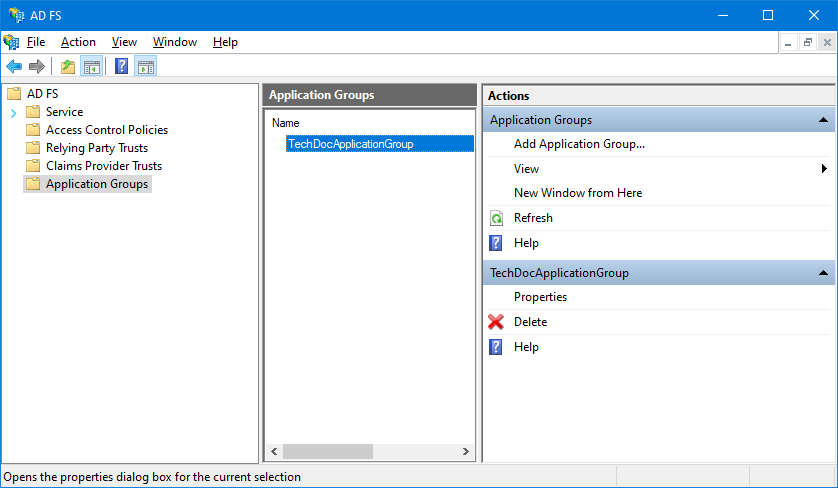Go back with the blue Back arrow

(x=14, y=67)
